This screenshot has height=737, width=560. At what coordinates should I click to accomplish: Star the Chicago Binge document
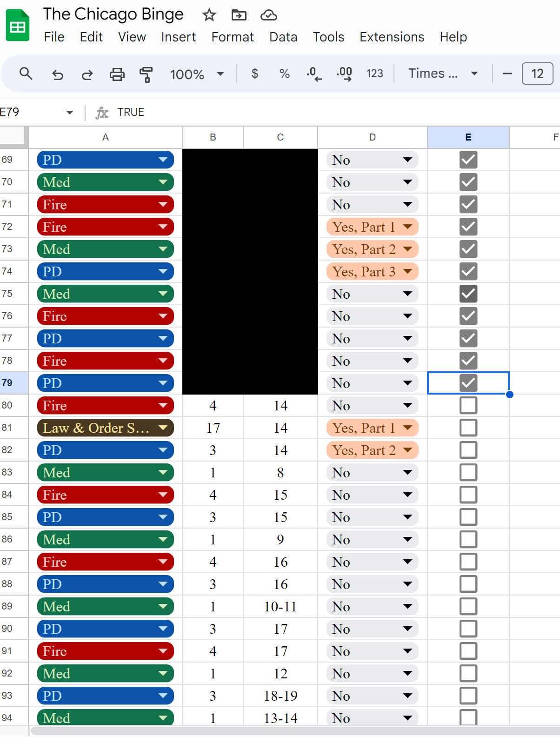coord(209,15)
